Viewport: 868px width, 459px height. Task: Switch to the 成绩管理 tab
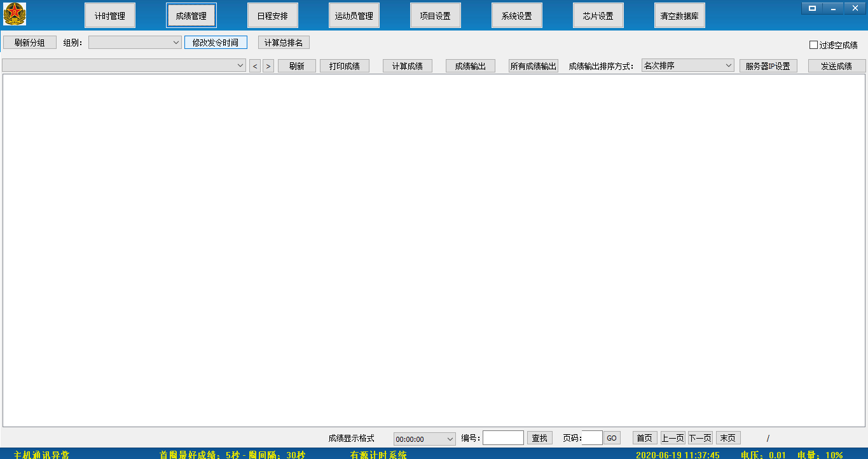pos(191,16)
